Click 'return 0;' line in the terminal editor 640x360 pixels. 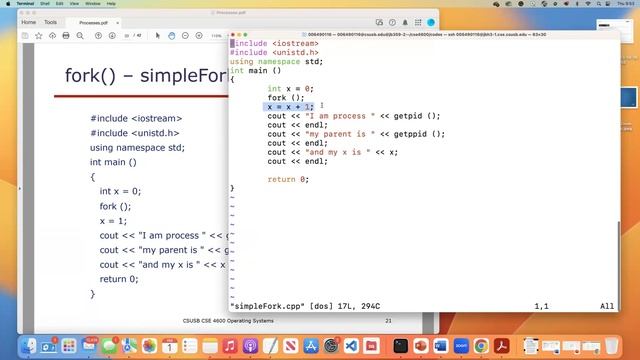pyautogui.click(x=288, y=179)
